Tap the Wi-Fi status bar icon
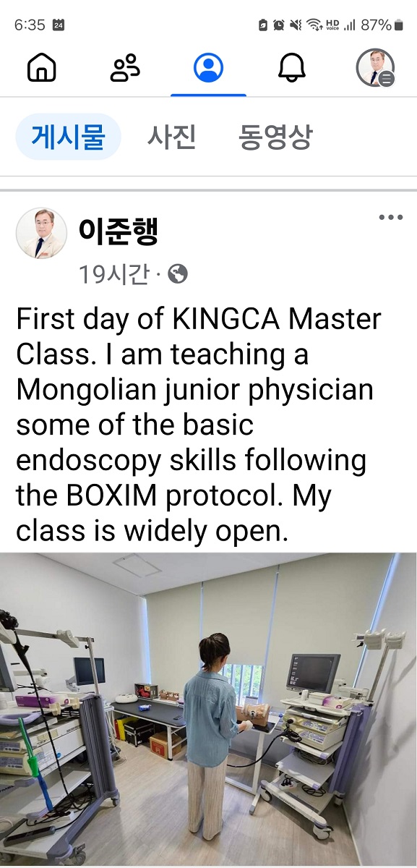Viewport: 417px width, 868px height. click(x=314, y=25)
